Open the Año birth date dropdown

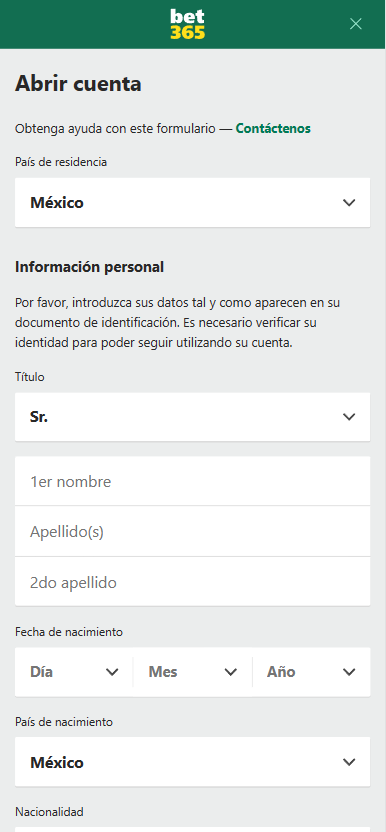(x=311, y=672)
